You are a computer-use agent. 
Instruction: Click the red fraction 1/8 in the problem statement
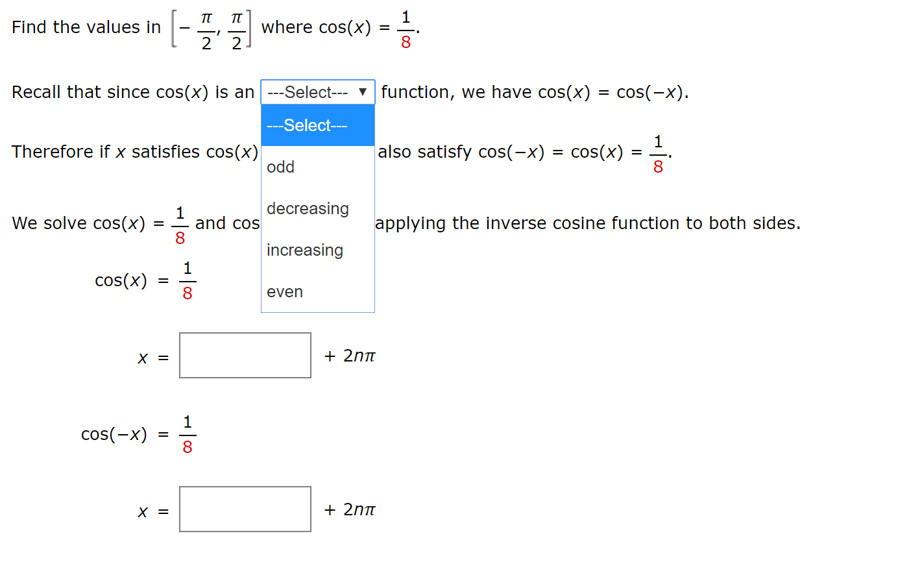[405, 27]
